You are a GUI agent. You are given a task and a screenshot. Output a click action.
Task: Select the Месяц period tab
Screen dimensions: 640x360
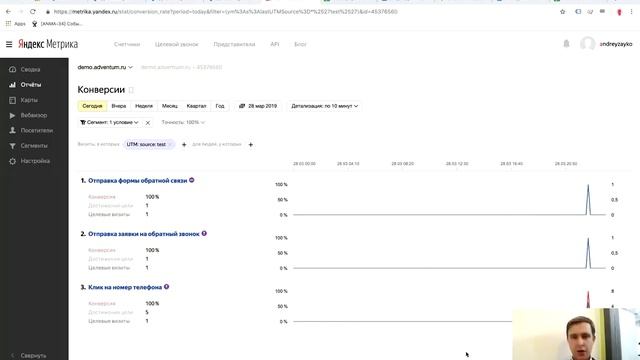click(170, 106)
